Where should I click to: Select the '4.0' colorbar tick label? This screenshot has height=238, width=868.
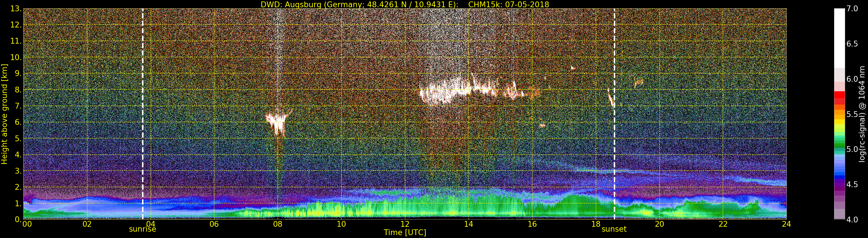tap(852, 220)
